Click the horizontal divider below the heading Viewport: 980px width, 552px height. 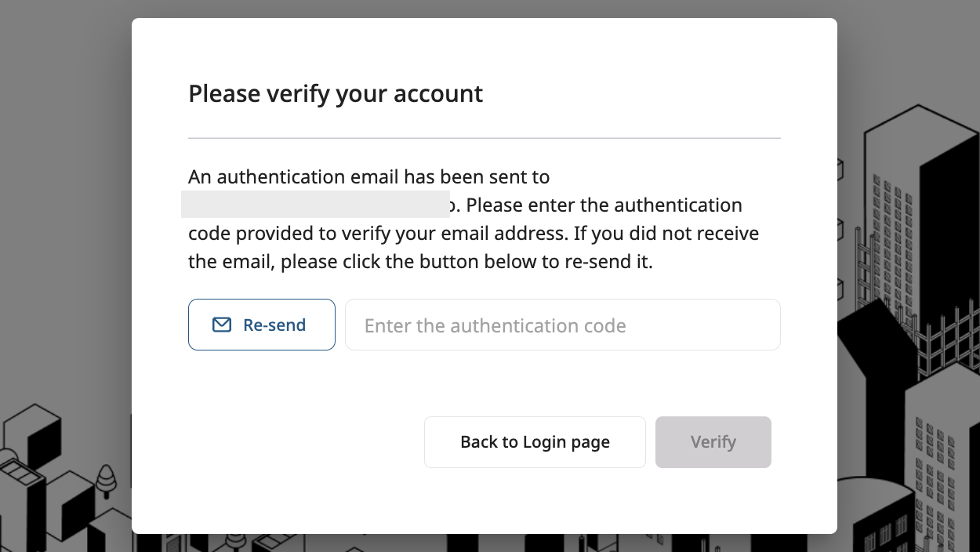click(484, 138)
